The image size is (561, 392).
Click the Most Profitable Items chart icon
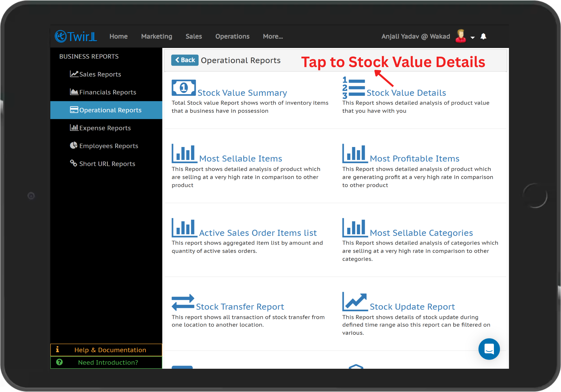click(x=355, y=153)
